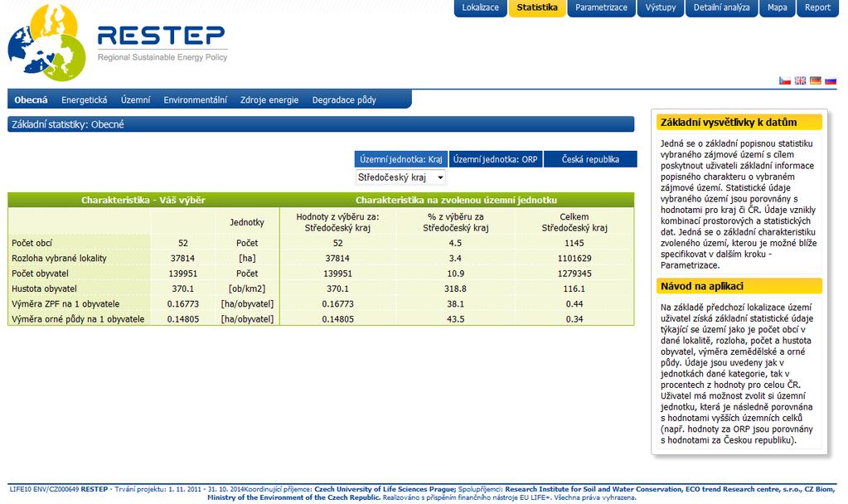Go to the Environmentální statistics section
The width and height of the screenshot is (848, 504).
(x=196, y=100)
